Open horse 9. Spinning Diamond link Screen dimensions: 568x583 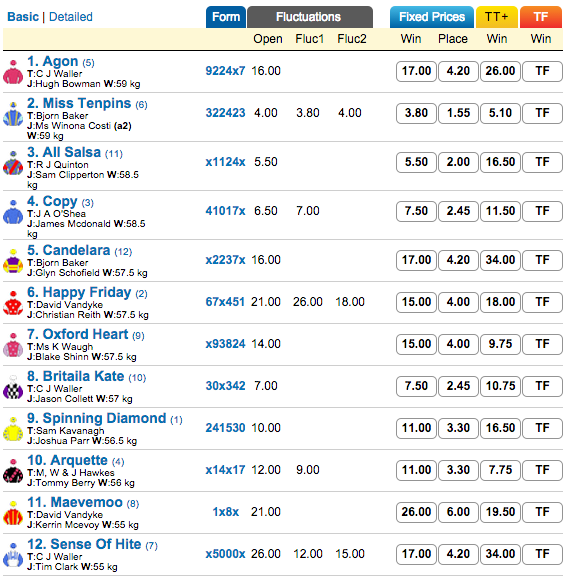[x=97, y=418]
